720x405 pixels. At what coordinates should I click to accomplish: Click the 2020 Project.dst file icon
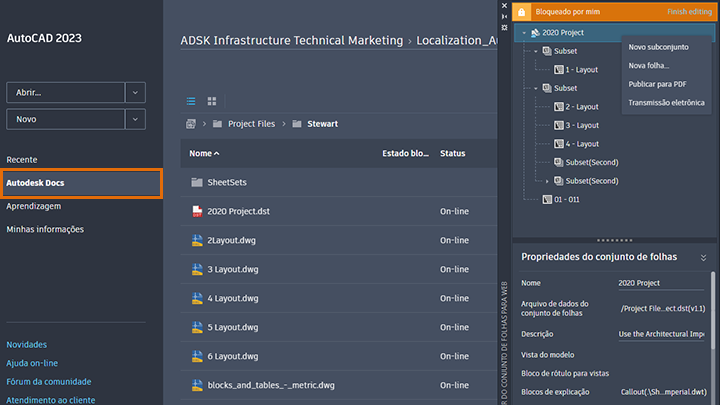pyautogui.click(x=198, y=211)
